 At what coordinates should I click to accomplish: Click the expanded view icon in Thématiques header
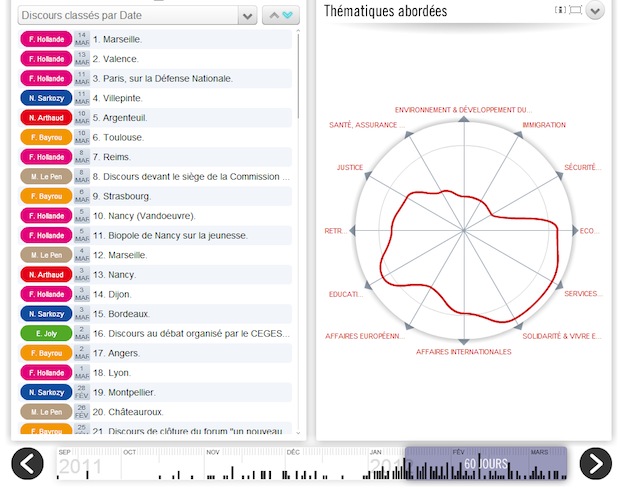[575, 10]
